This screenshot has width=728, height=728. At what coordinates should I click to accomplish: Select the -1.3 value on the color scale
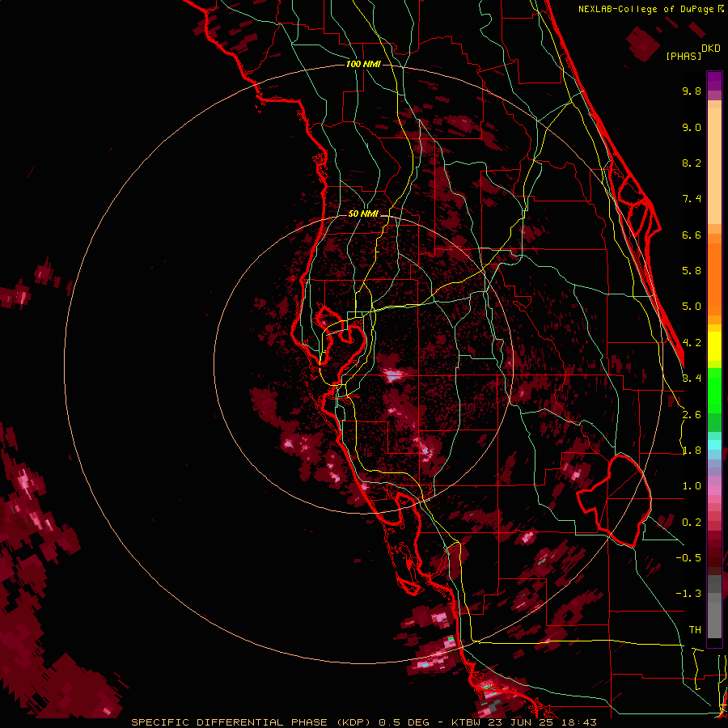(688, 594)
